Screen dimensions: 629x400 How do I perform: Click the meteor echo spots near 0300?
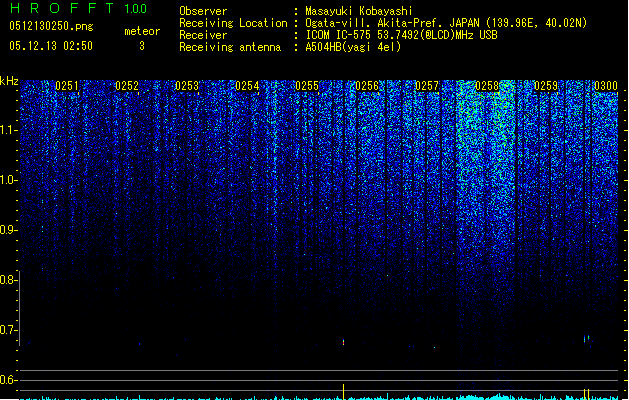pyautogui.click(x=587, y=339)
